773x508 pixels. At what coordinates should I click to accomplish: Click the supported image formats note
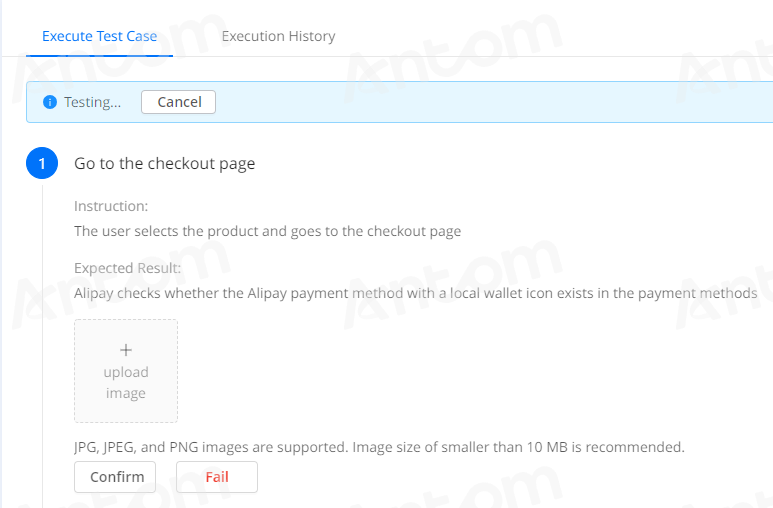pos(379,447)
